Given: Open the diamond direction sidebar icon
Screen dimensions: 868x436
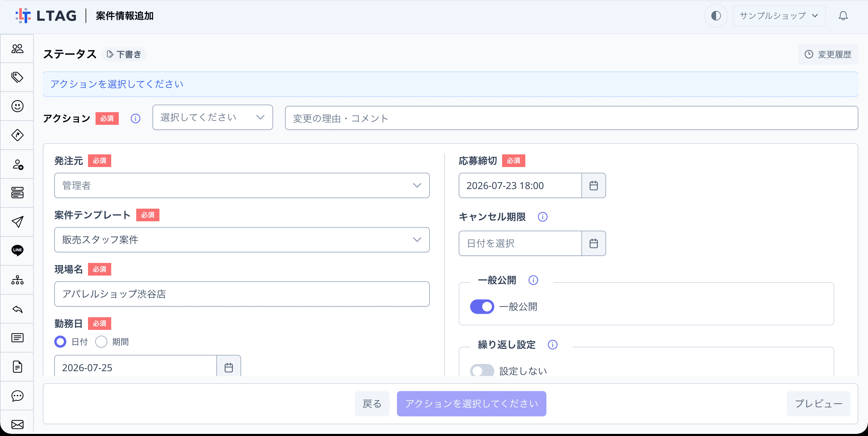Looking at the screenshot, I should tap(17, 135).
